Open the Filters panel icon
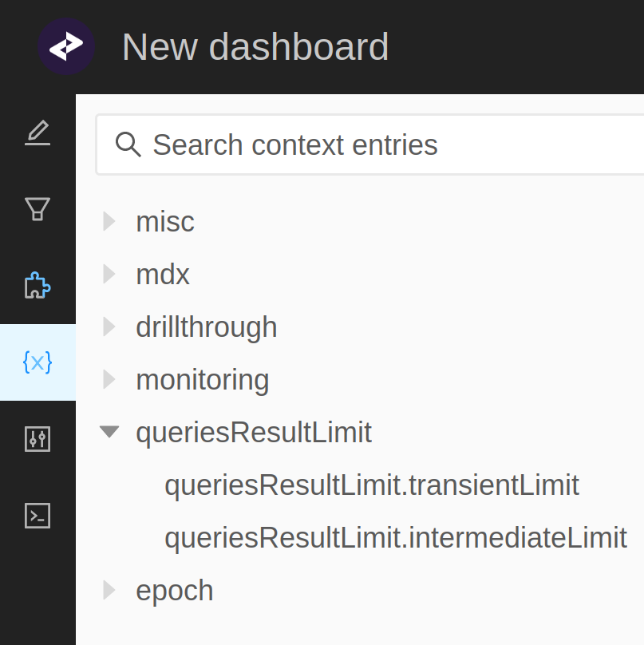 pos(38,208)
